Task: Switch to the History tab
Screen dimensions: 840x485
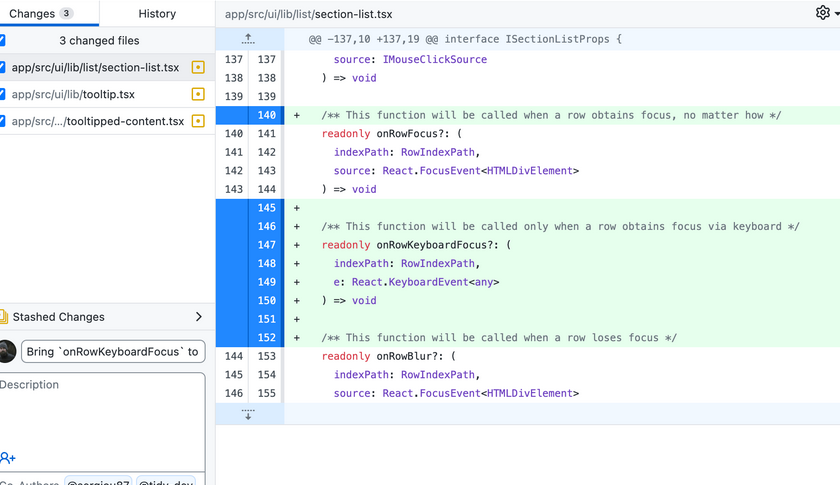Action: tap(157, 13)
